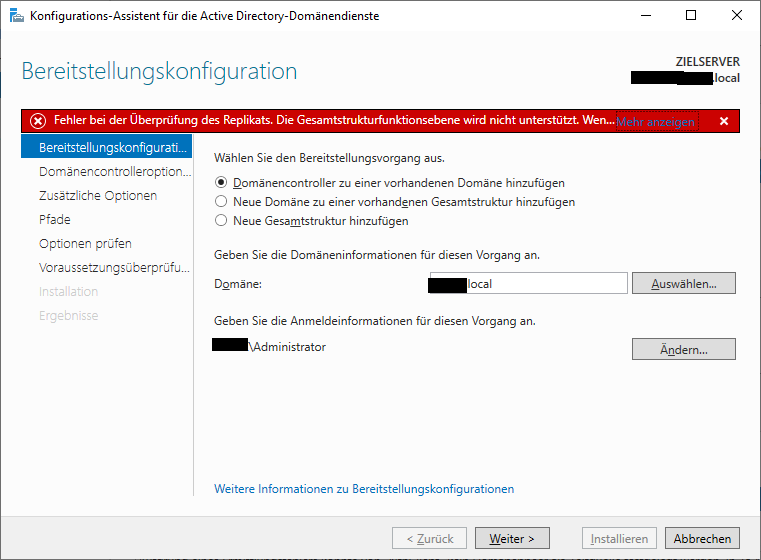Dismiss the red error banner with X
Screen dimensions: 761x560
[724, 121]
